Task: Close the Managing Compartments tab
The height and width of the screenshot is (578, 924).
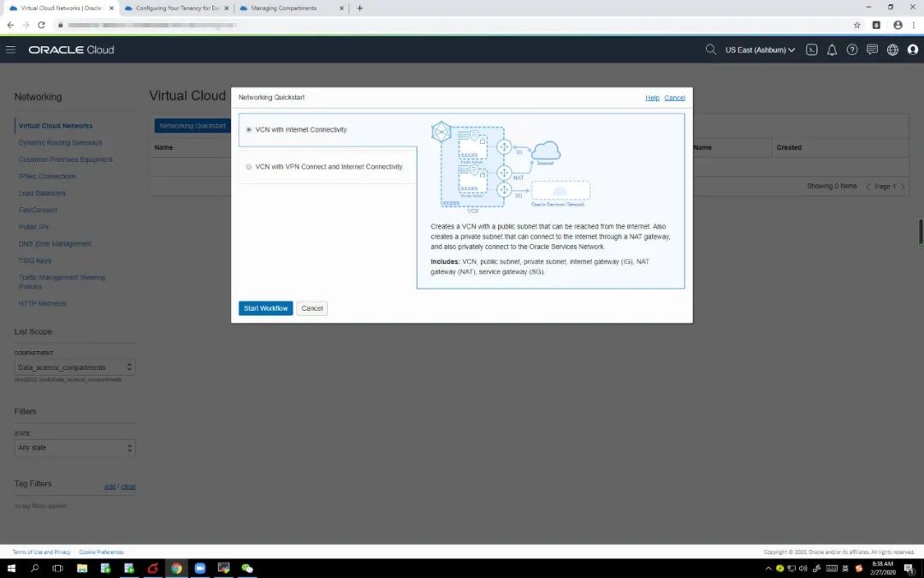Action: click(x=341, y=9)
